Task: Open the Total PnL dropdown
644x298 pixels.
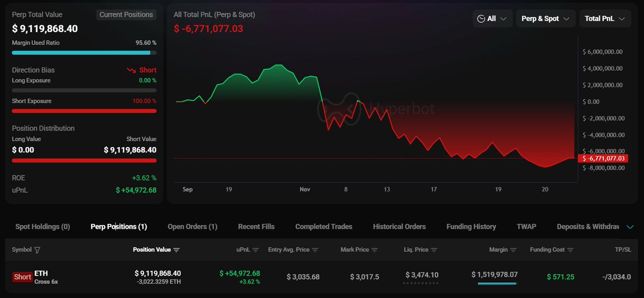Action: (x=605, y=18)
